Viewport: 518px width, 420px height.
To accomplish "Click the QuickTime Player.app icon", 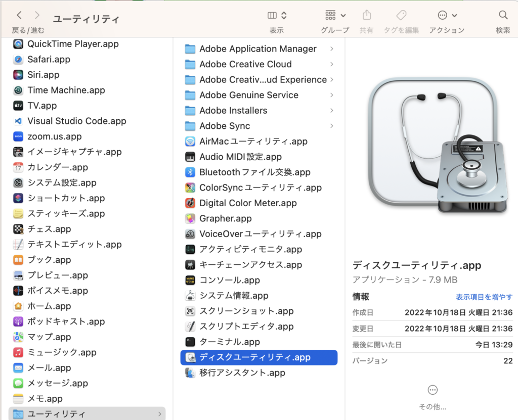I will click(x=18, y=44).
